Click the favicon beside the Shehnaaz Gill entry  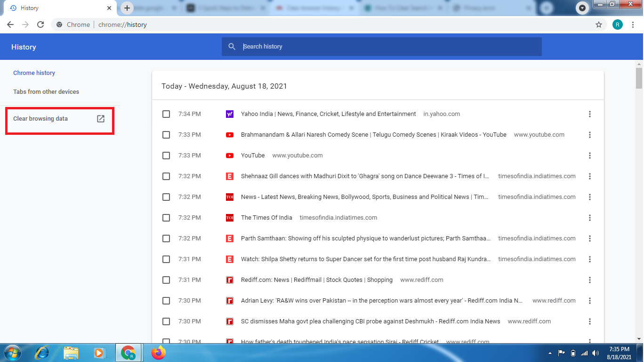(x=230, y=176)
